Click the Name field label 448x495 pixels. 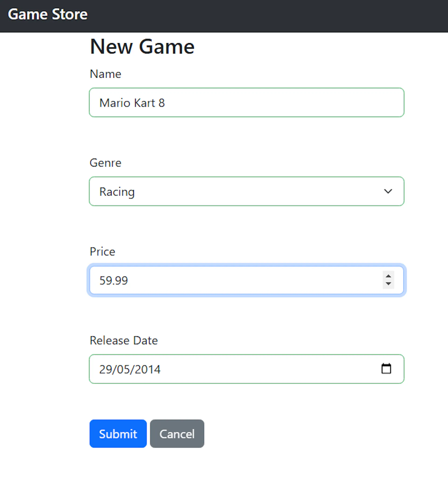tap(105, 74)
